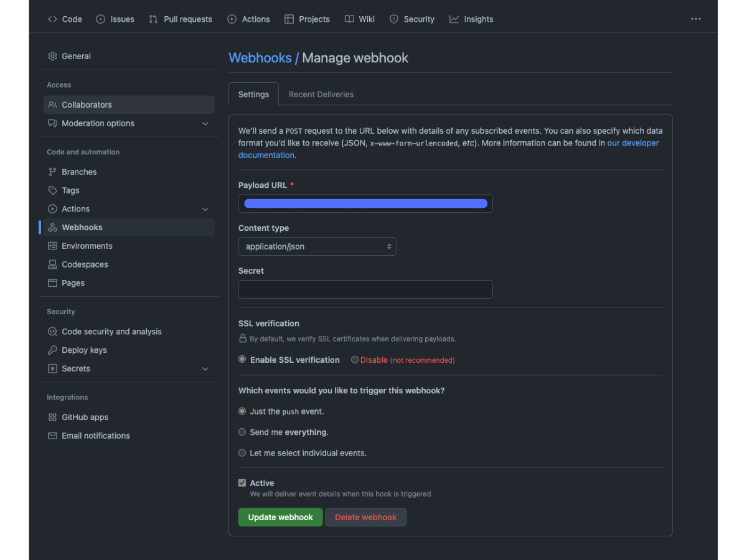
Task: Switch to the Recent Deliveries tab
Action: pos(321,94)
